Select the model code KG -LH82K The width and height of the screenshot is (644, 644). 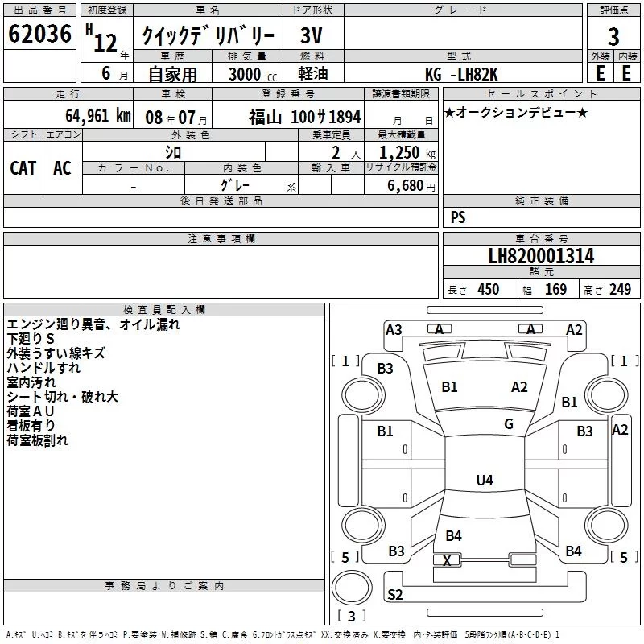461,74
